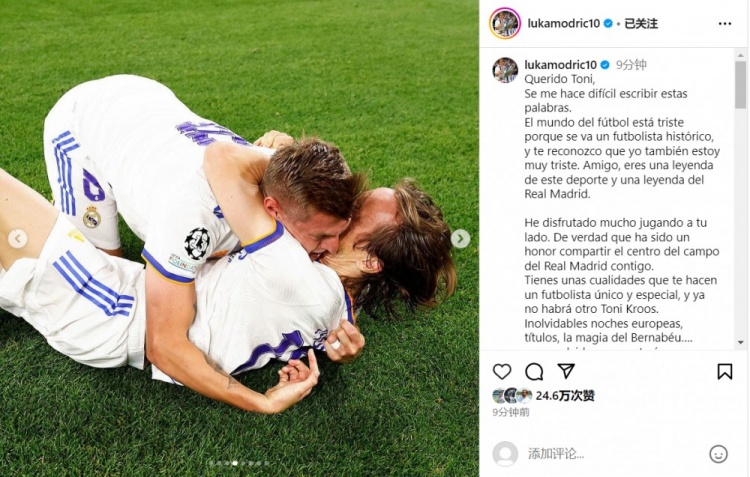Click the caption scrollbar thumb
Viewport: 750px width, 477px height.
coord(740,85)
